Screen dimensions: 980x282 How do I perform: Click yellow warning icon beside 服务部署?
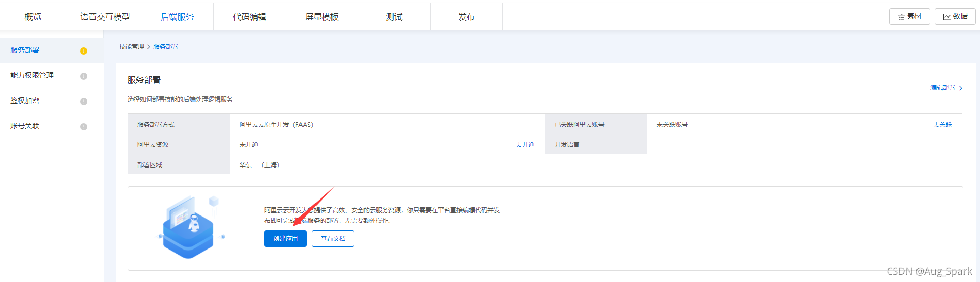point(84,51)
